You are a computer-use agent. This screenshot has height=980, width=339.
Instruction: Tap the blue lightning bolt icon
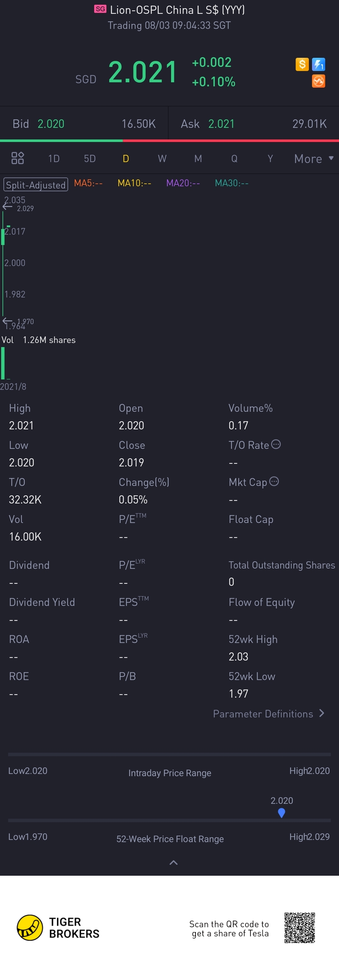[x=318, y=64]
